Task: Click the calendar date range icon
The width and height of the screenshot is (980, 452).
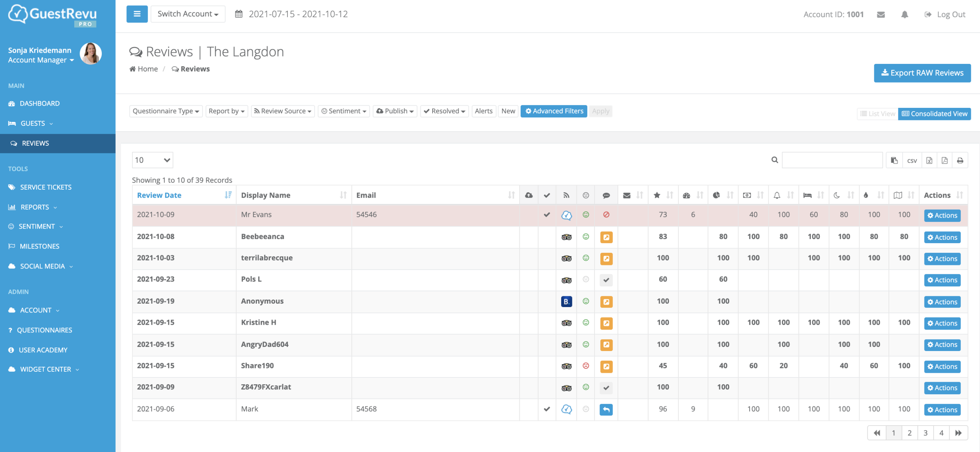Action: point(239,14)
